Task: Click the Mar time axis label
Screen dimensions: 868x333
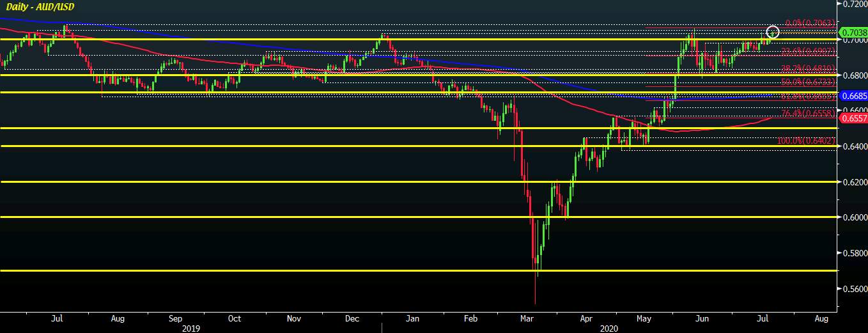Action: 527,318
